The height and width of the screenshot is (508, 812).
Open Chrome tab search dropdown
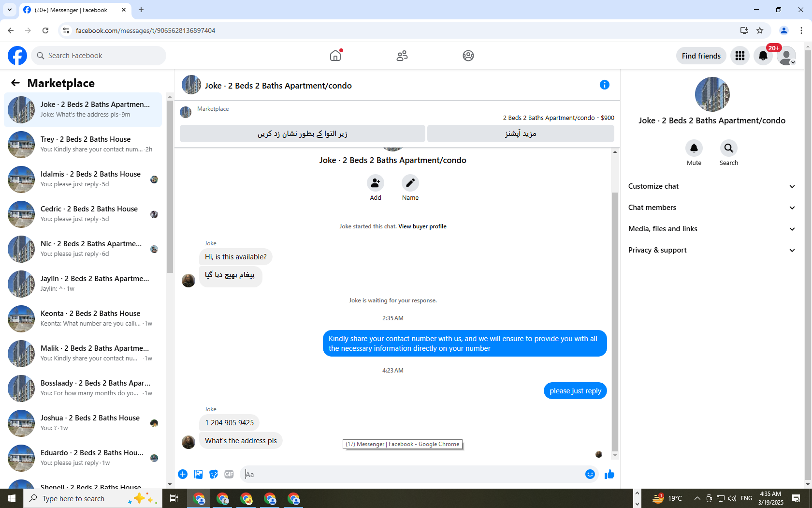coord(10,10)
